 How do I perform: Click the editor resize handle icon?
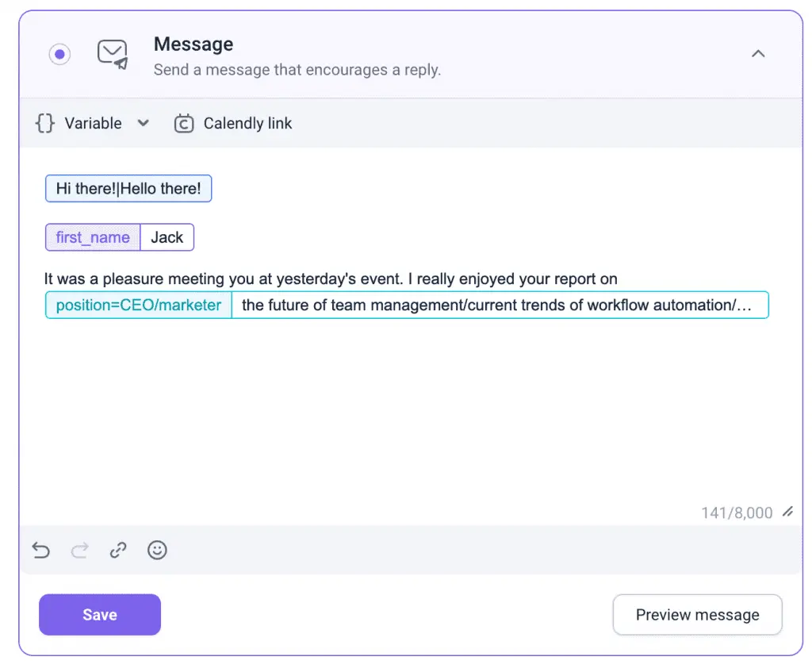[x=787, y=512]
